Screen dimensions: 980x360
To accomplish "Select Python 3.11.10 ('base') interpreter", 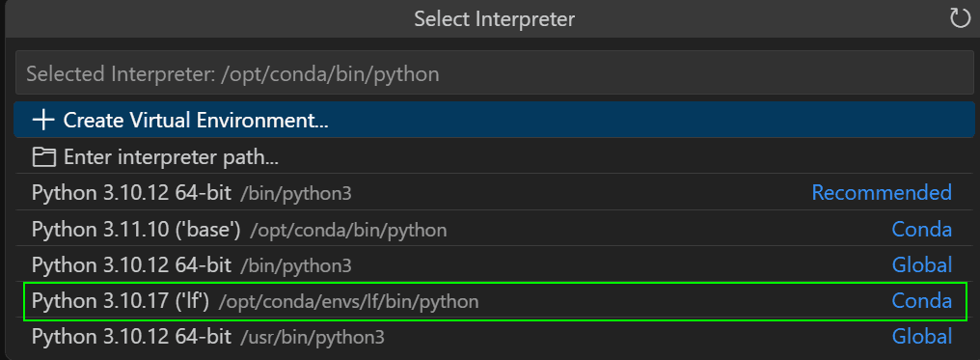I will 495,230.
